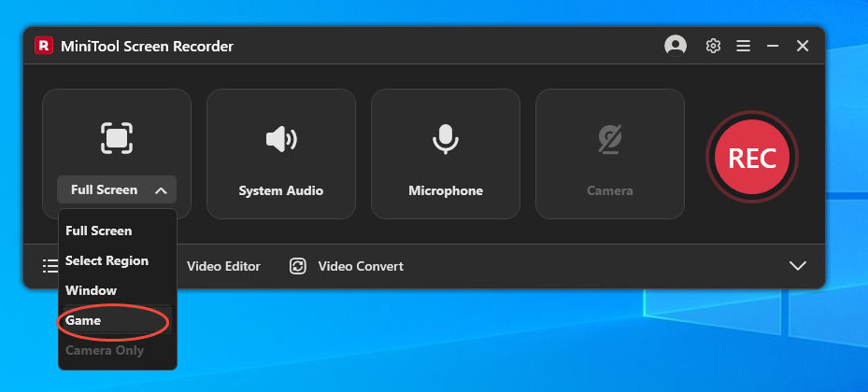The width and height of the screenshot is (868, 392).
Task: Enable the Camera via its crossed-out icon
Action: [x=610, y=139]
